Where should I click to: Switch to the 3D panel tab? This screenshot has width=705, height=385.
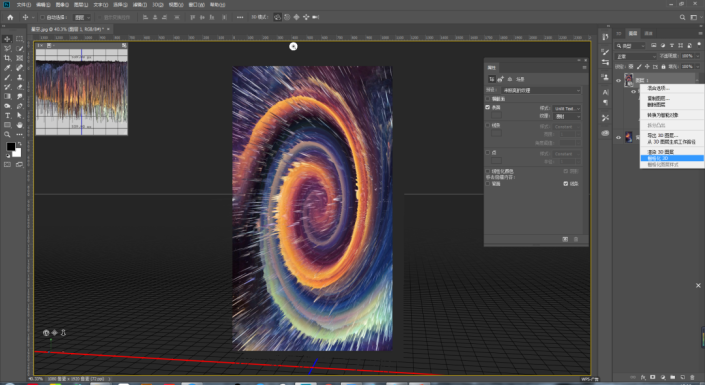coord(619,33)
